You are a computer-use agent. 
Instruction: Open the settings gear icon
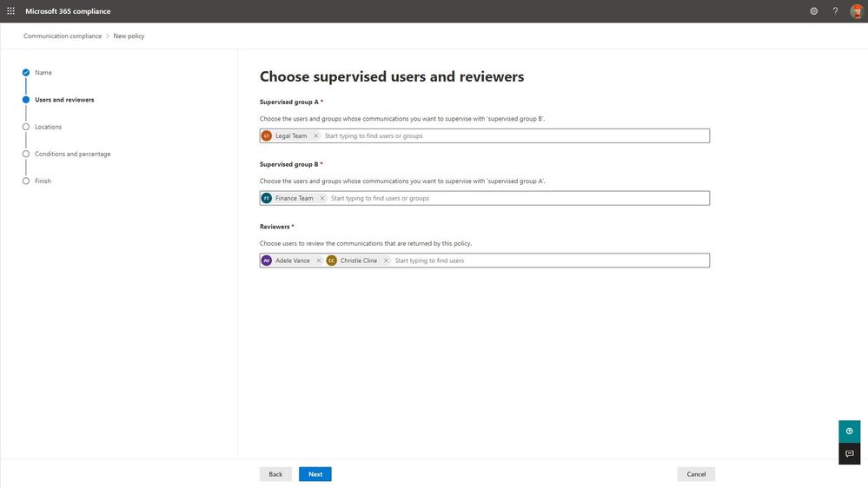[x=814, y=11]
